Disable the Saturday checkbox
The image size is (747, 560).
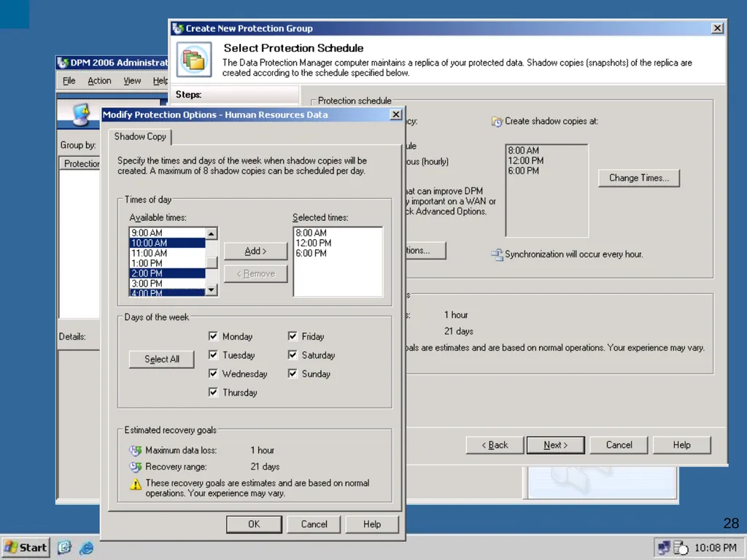(x=293, y=355)
